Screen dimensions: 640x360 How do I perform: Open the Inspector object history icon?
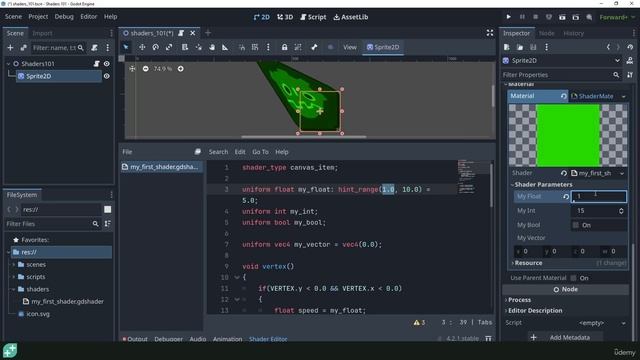pyautogui.click(x=630, y=47)
